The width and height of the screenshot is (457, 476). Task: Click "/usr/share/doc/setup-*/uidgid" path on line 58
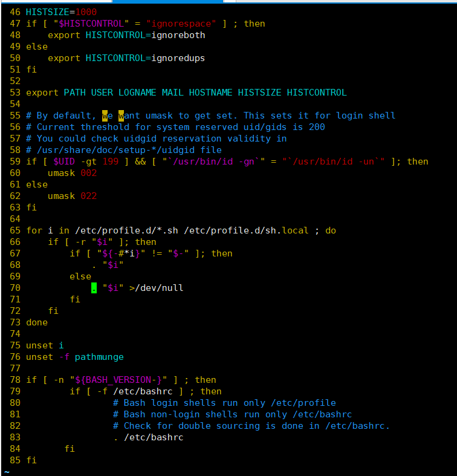pos(115,150)
